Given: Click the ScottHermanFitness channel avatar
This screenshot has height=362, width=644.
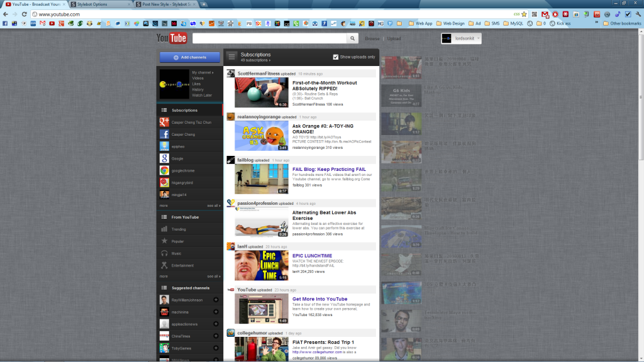Looking at the screenshot, I should (231, 74).
